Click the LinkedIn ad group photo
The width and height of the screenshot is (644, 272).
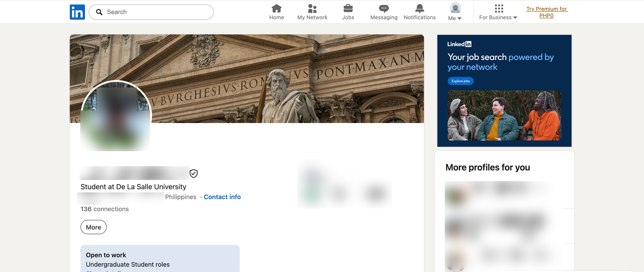(504, 115)
